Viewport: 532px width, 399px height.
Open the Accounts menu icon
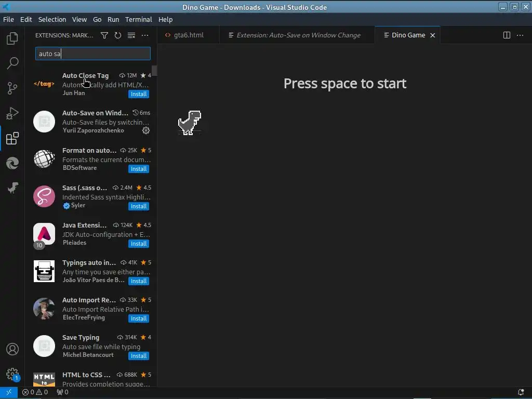tap(12, 349)
